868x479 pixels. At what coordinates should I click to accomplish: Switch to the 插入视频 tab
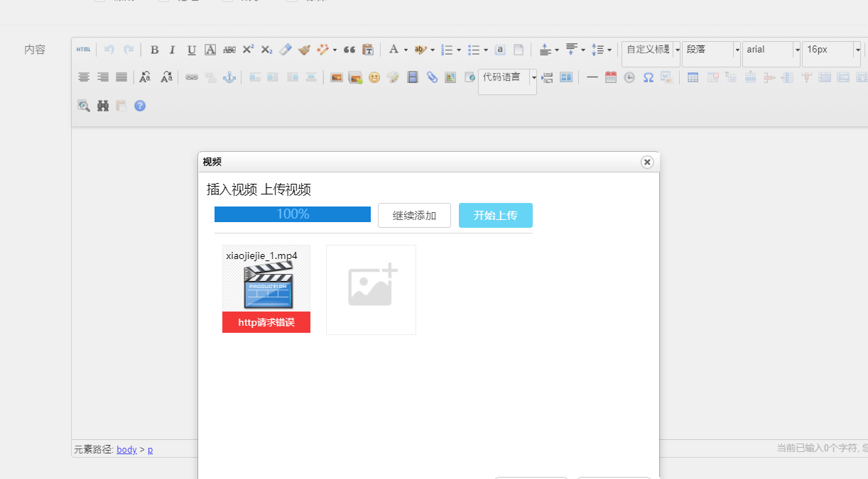tap(232, 189)
